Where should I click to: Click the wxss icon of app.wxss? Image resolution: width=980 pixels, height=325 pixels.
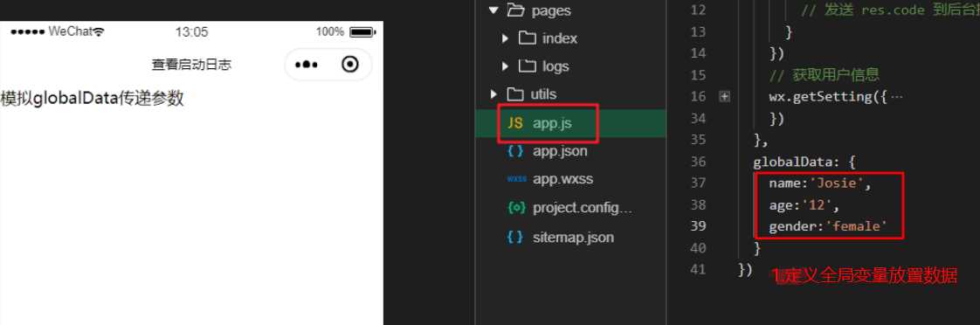[517, 179]
